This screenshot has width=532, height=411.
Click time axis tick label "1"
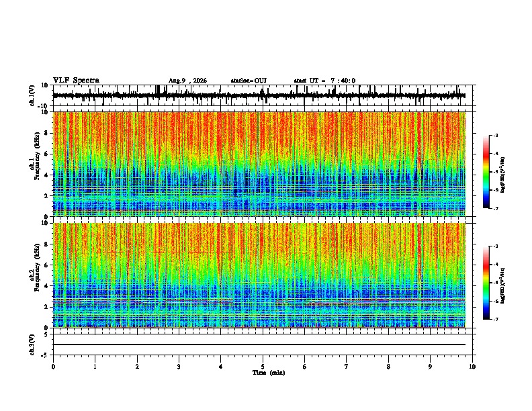(x=95, y=367)
